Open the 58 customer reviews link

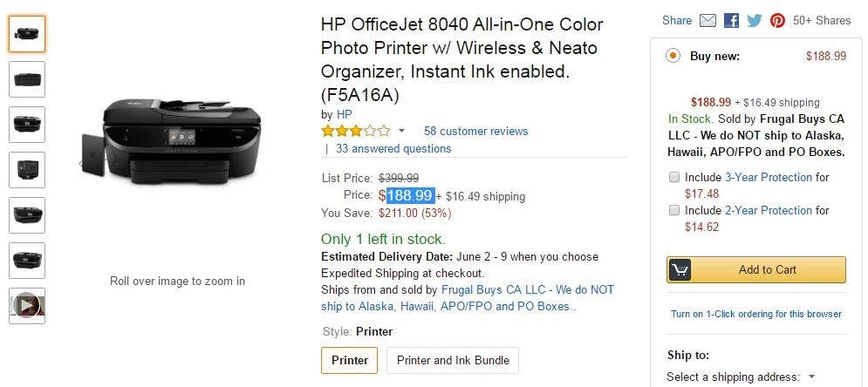click(x=476, y=132)
